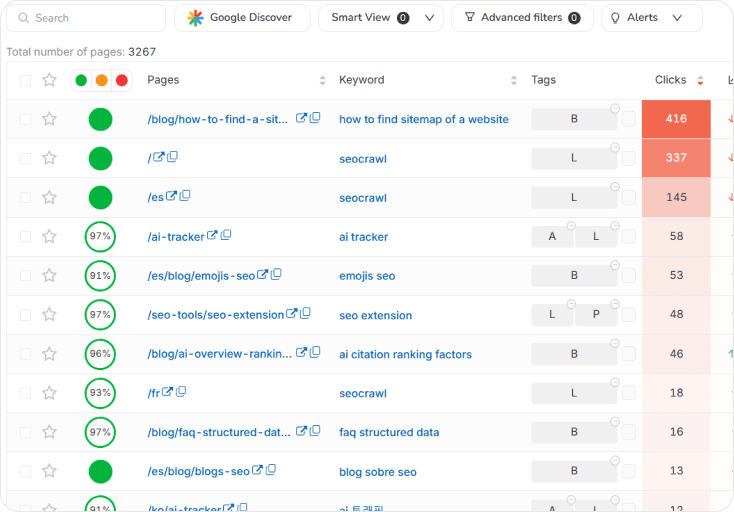The width and height of the screenshot is (734, 512).
Task: Sort by the Clicks column arrows
Action: point(700,80)
